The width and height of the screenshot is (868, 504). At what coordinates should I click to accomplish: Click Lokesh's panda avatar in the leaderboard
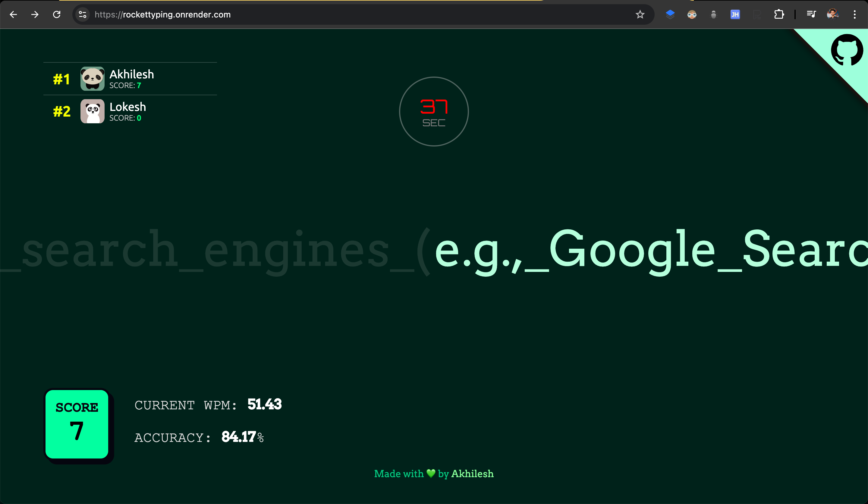92,111
